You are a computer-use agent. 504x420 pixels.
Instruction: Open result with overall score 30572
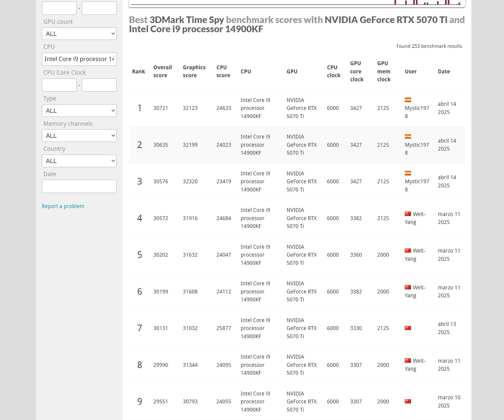pos(161,218)
